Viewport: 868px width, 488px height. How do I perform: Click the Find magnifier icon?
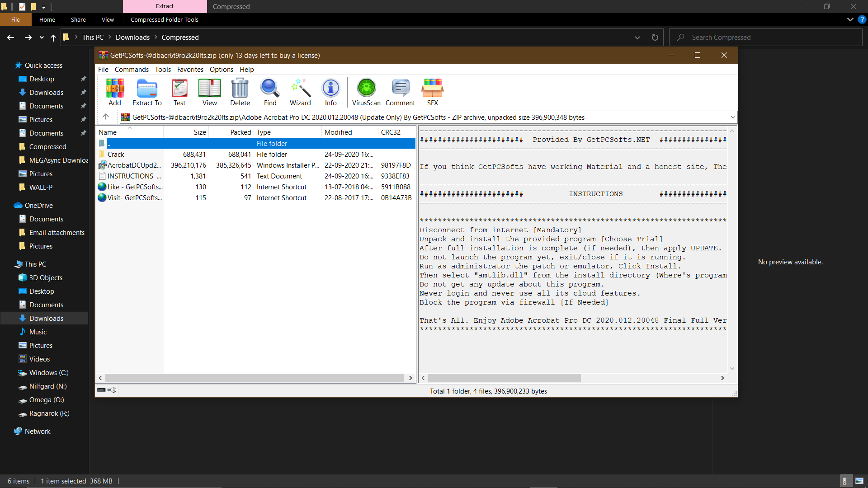pos(270,92)
